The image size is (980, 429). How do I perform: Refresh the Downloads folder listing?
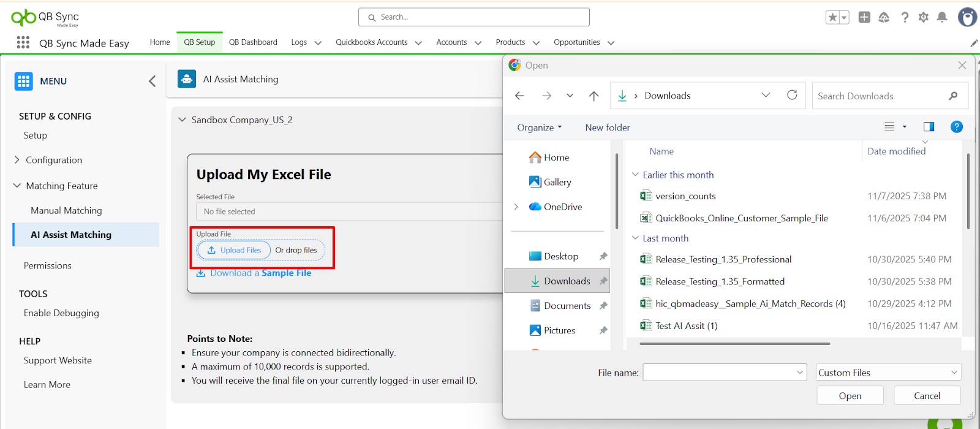coord(792,95)
